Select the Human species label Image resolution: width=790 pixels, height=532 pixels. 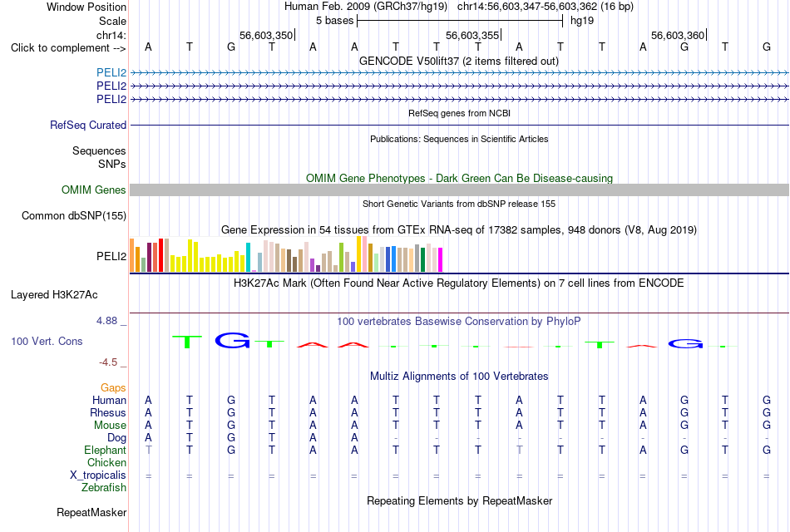109,400
